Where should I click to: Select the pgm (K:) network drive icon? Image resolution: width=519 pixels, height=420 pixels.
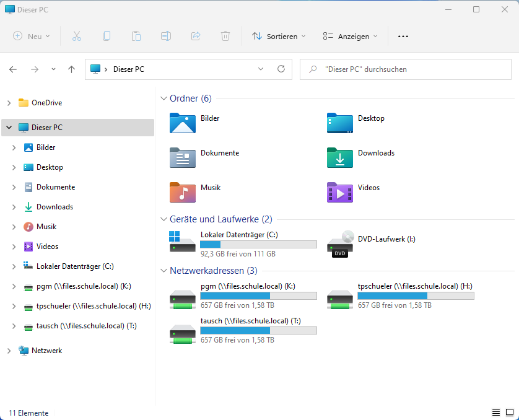click(182, 299)
